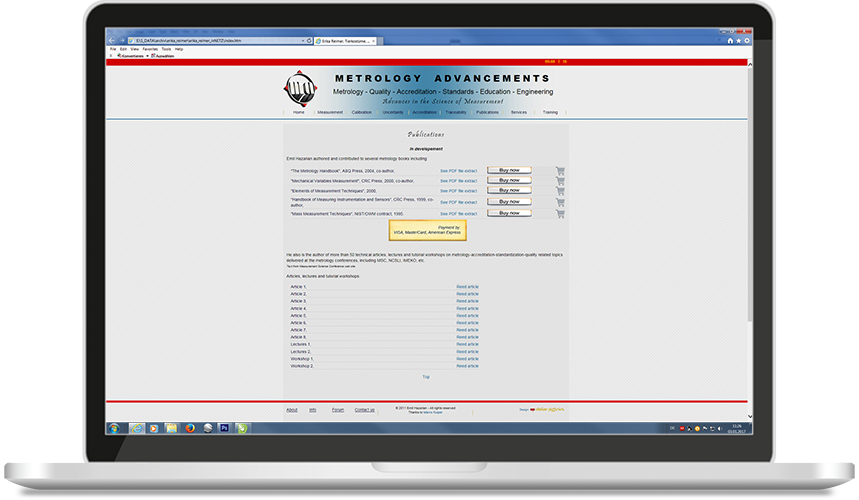Open the Info footer link

pyautogui.click(x=313, y=410)
